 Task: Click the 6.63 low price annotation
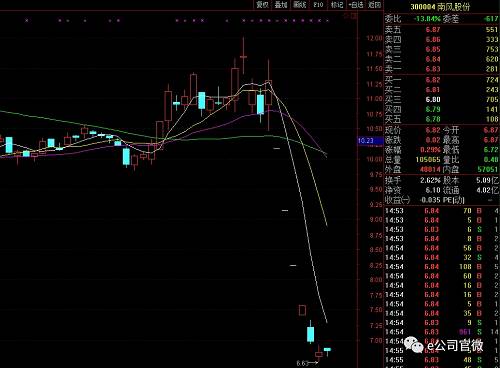[302, 363]
